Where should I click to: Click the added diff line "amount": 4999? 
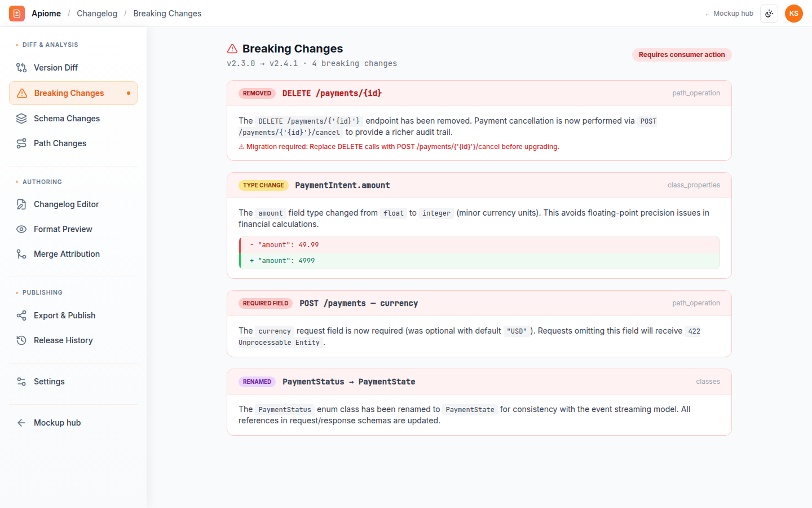(x=480, y=261)
